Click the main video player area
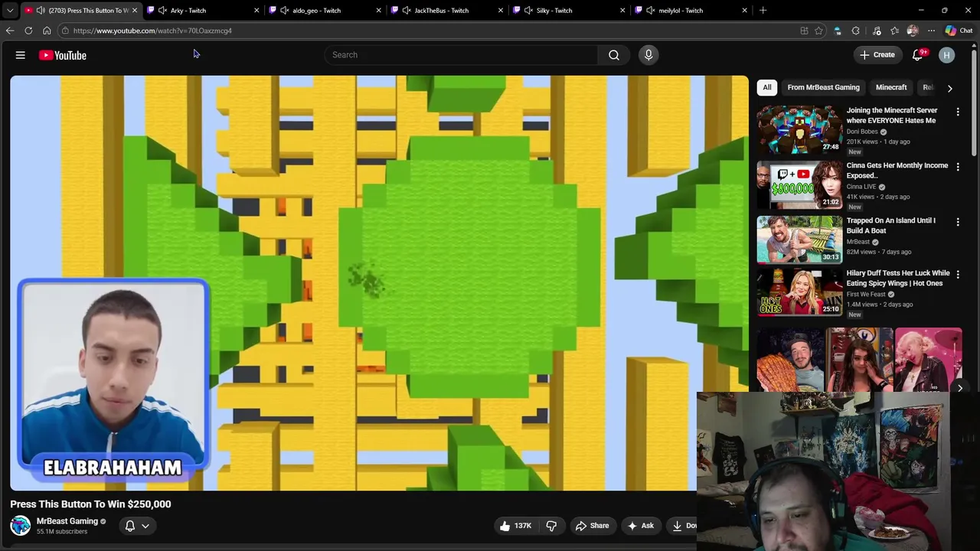 (379, 283)
